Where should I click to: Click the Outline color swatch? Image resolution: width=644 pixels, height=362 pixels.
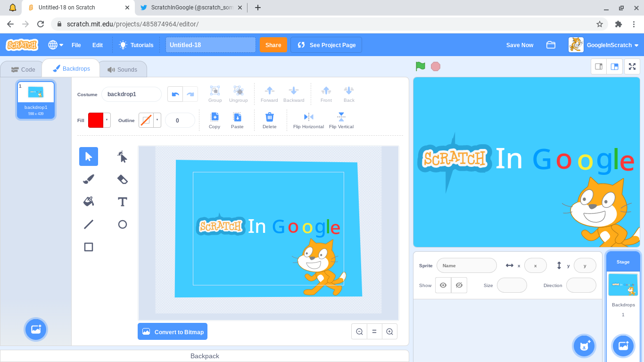click(146, 120)
